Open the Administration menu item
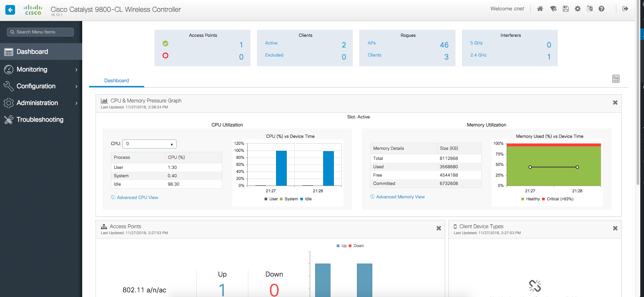Image resolution: width=644 pixels, height=297 pixels. click(x=41, y=103)
